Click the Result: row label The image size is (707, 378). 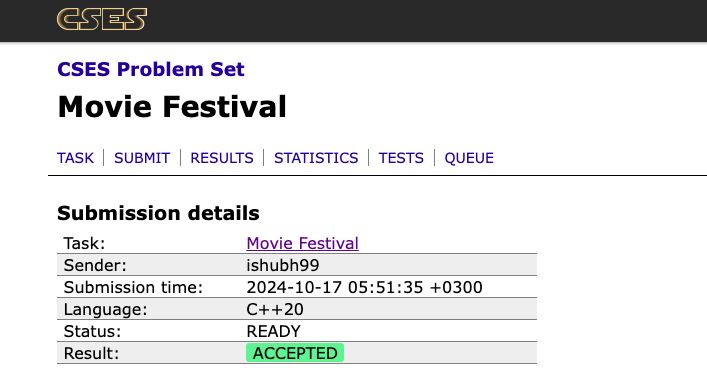coord(92,353)
